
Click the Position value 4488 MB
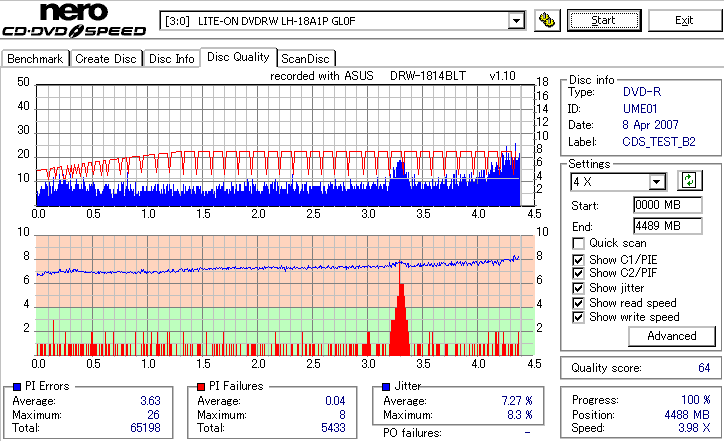tap(686, 415)
